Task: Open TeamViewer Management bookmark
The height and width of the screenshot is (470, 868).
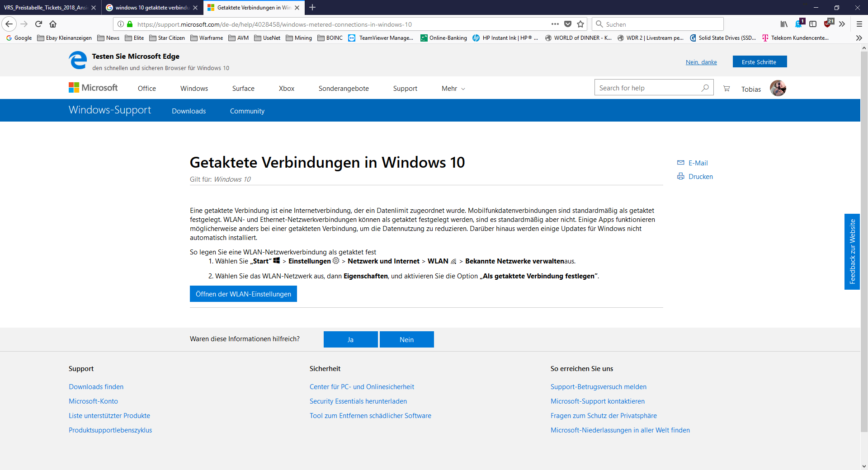Action: pos(381,38)
